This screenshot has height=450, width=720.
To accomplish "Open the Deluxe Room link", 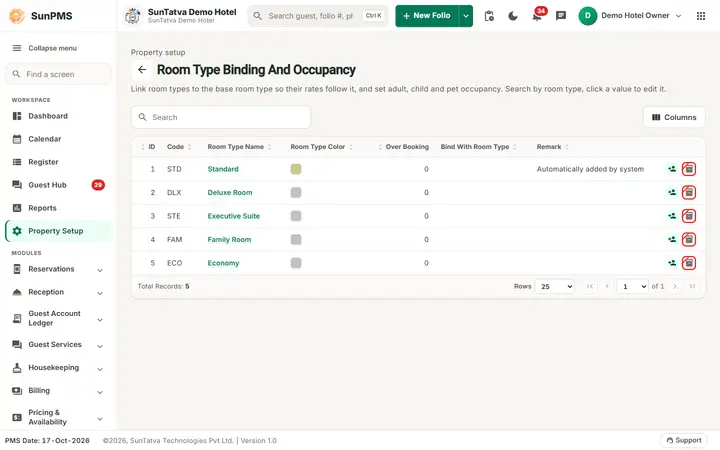I will click(230, 192).
